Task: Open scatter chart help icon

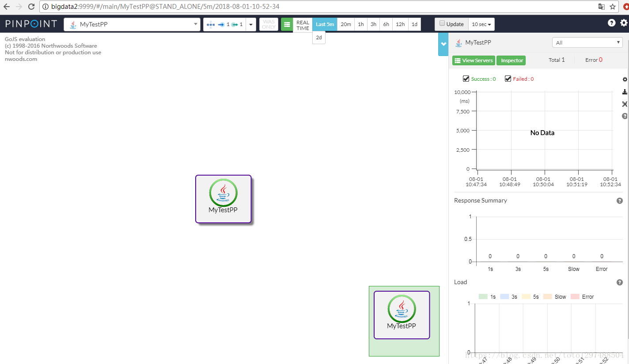Action: coord(625,116)
